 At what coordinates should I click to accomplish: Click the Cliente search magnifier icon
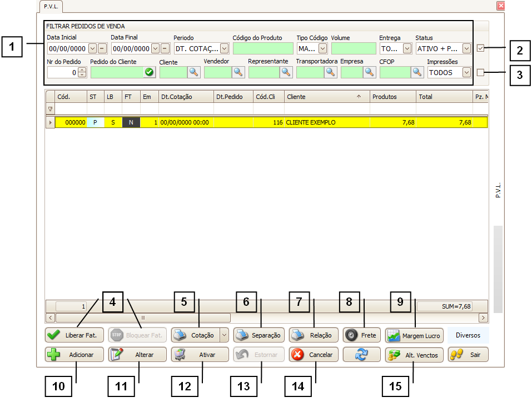point(193,72)
